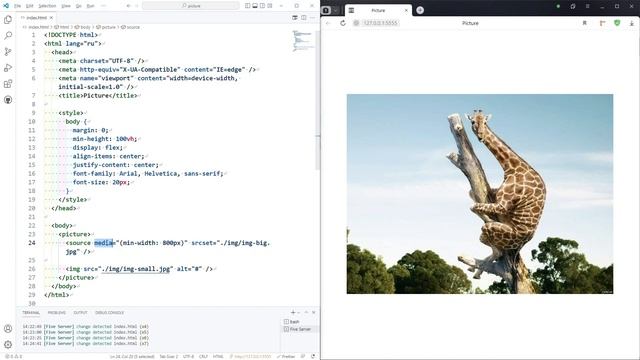Open the Search view in activity bar
The height and width of the screenshot is (360, 640).
click(8, 36)
